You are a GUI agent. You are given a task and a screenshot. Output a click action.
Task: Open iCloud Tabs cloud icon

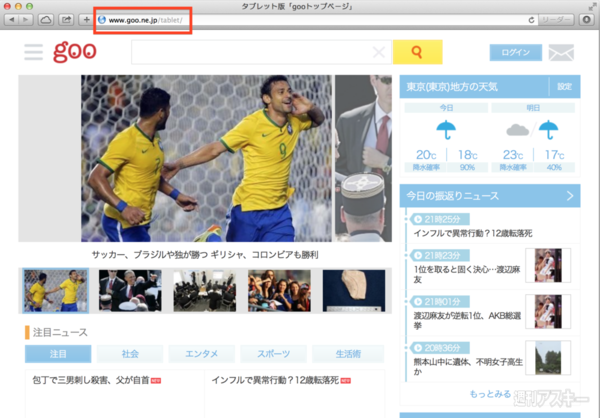(x=46, y=20)
